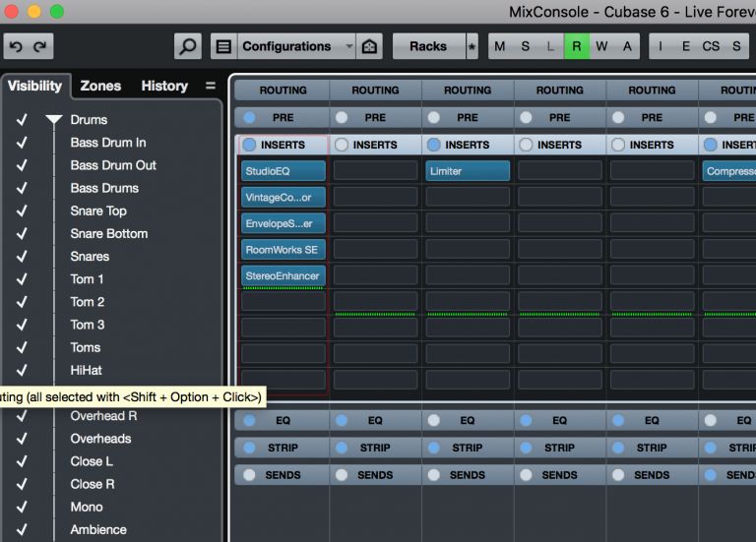Click the undo arrow icon
Screen dimensions: 756x542
[x=16, y=46]
